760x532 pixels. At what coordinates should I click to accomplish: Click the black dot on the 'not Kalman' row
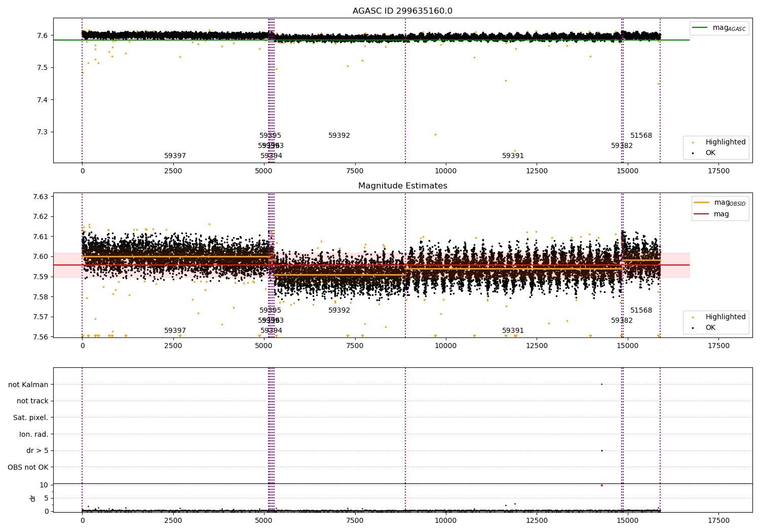click(x=601, y=384)
